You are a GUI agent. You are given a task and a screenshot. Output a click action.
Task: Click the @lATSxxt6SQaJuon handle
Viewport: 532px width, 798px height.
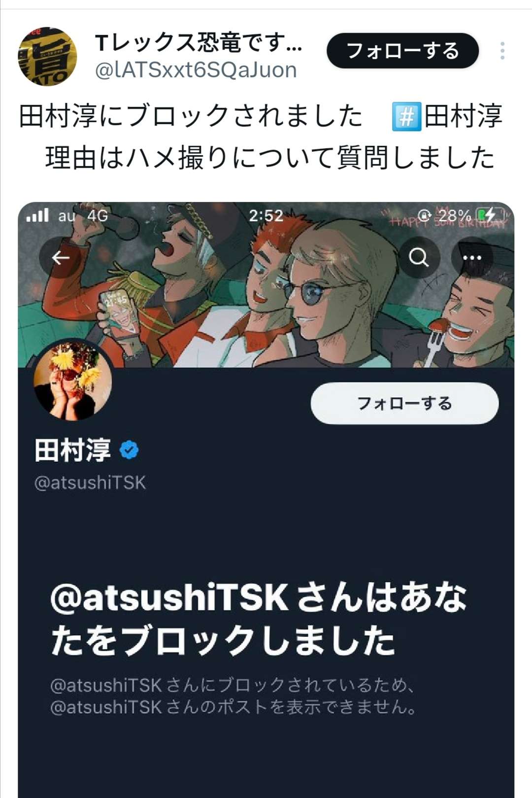coord(196,70)
